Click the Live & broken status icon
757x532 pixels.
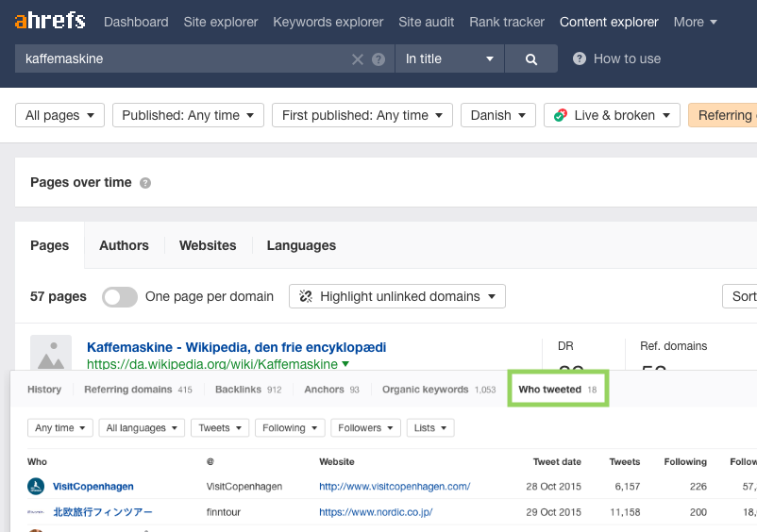(561, 115)
